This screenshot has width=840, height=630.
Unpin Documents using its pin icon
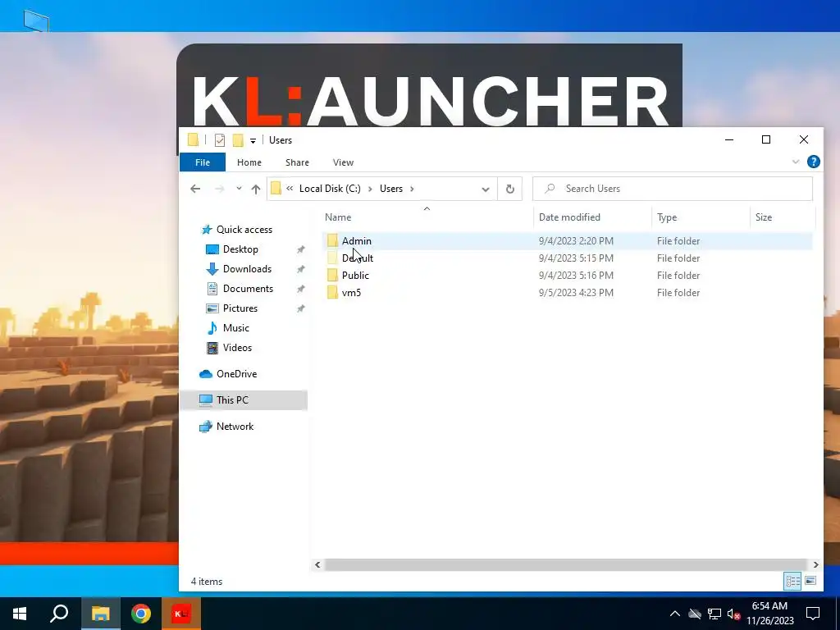[x=300, y=290]
